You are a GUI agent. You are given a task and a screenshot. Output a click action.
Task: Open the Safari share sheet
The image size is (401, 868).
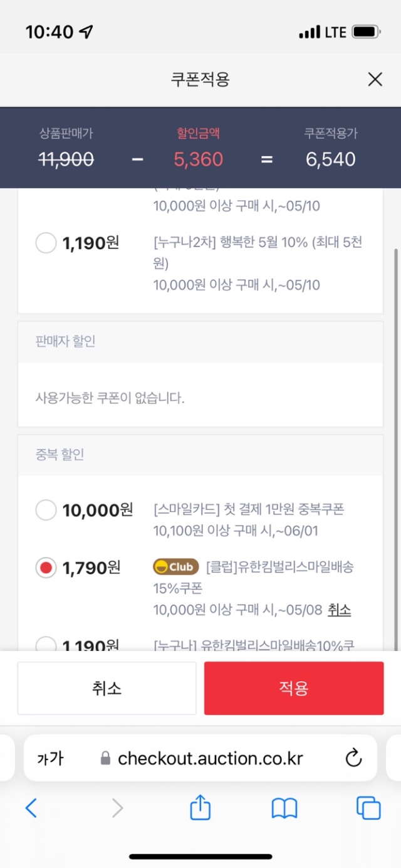click(x=200, y=807)
